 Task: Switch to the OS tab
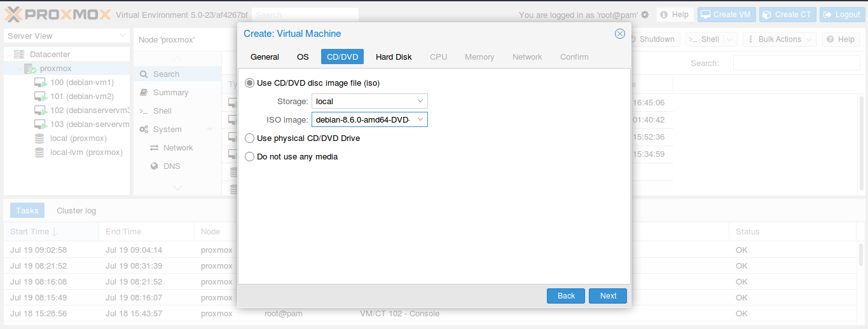(x=303, y=57)
